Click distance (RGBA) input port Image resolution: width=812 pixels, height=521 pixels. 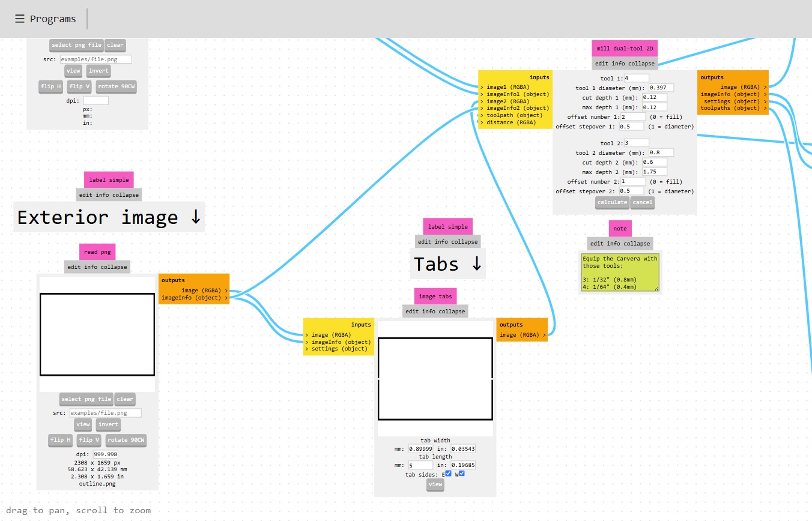(508, 122)
